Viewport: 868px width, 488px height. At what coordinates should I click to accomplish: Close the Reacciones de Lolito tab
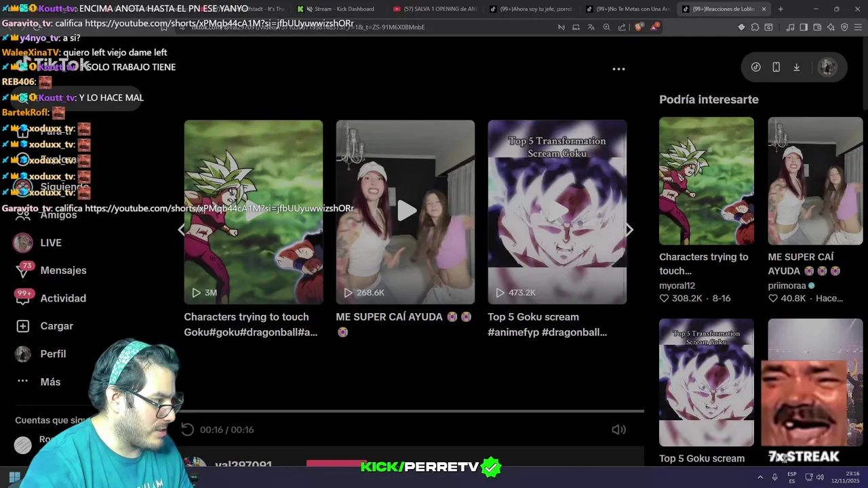[764, 9]
